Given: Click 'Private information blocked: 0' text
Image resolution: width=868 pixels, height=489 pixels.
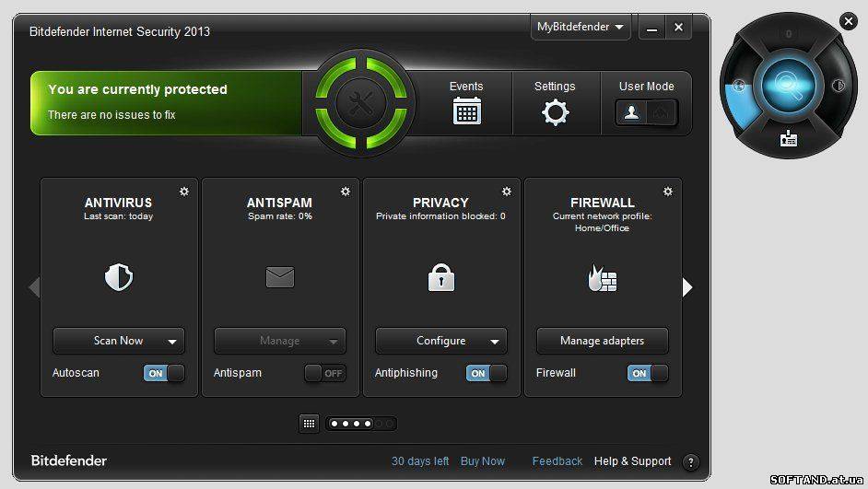Looking at the screenshot, I should [440, 216].
